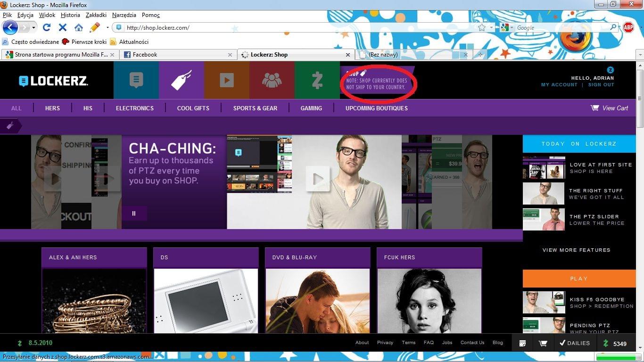Open the Zakładki menu
The height and width of the screenshot is (362, 644).
click(x=96, y=15)
